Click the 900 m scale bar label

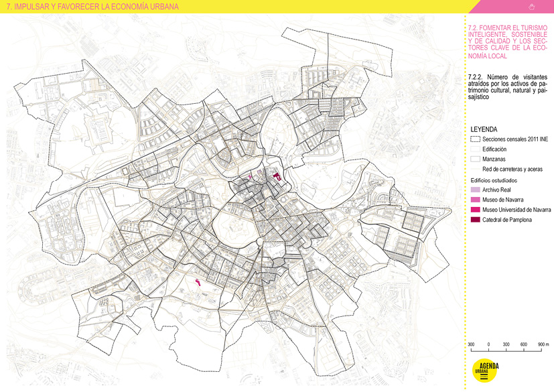click(x=543, y=344)
